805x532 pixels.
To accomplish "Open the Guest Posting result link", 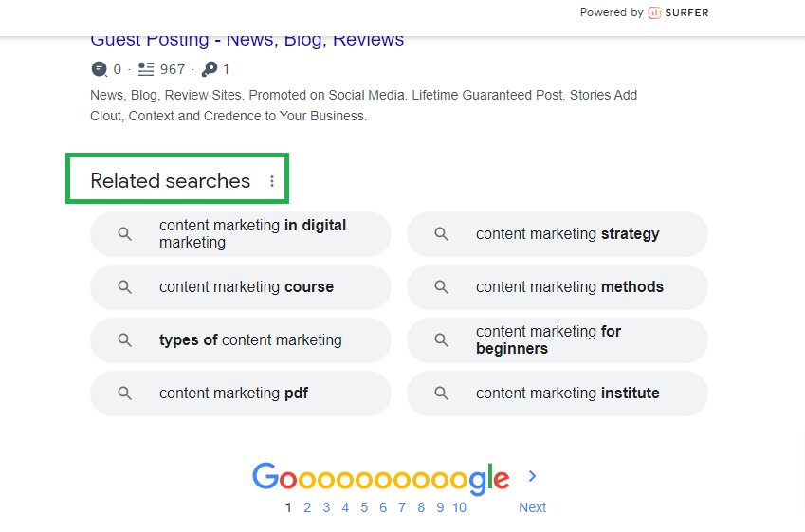I will pyautogui.click(x=247, y=40).
